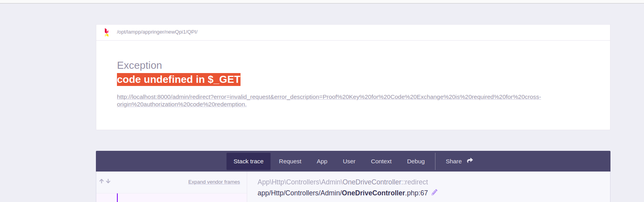This screenshot has width=644, height=202.
Task: Open the Debug tab
Action: pyautogui.click(x=416, y=161)
